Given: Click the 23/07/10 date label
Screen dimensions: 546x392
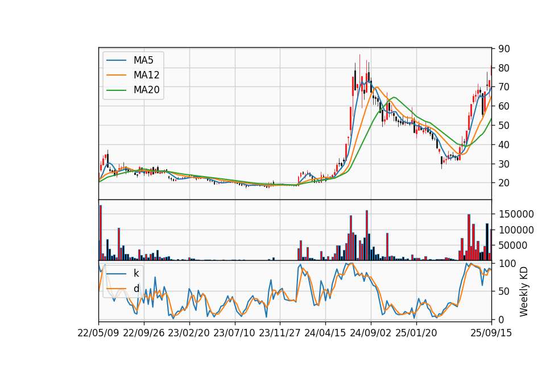Looking at the screenshot, I should tap(234, 333).
